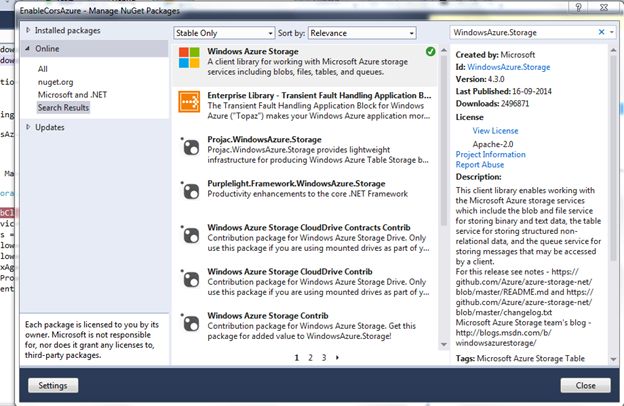Select nuget.org source

tap(55, 82)
